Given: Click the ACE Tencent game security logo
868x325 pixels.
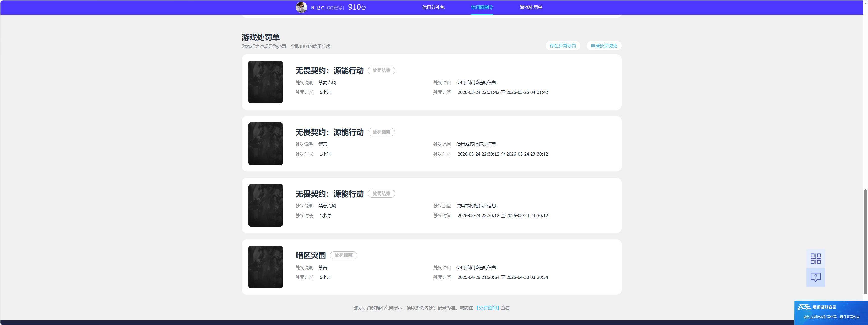Looking at the screenshot, I should pyautogui.click(x=817, y=307).
